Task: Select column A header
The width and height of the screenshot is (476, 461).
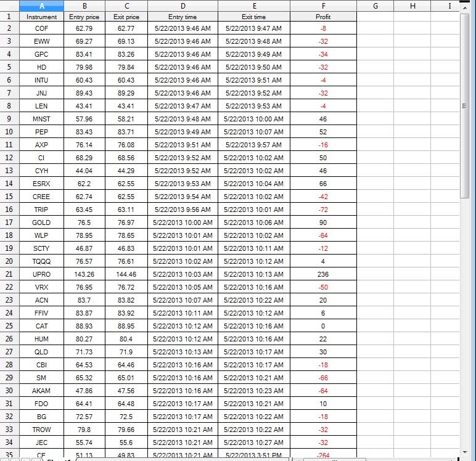Action: pyautogui.click(x=41, y=6)
